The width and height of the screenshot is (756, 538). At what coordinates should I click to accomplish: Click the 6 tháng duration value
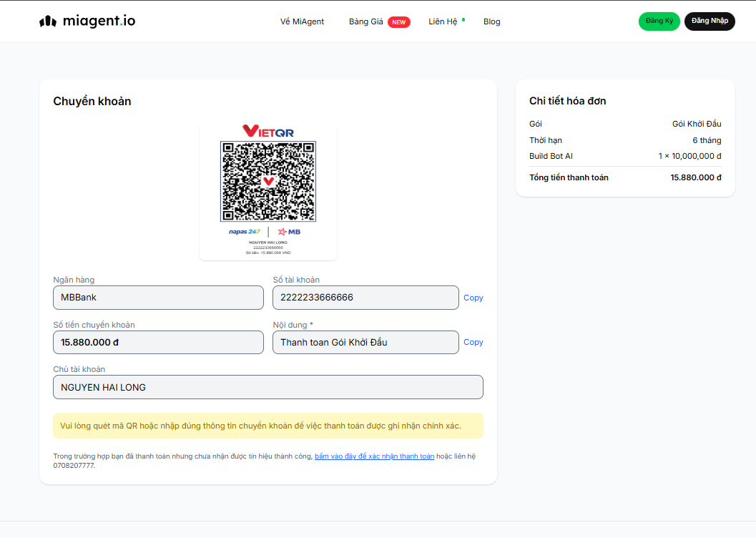click(707, 140)
